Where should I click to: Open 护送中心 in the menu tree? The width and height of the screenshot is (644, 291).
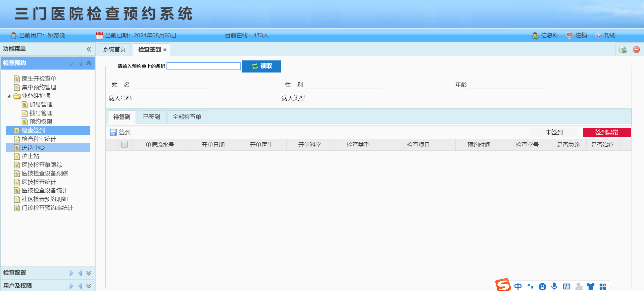pos(33,147)
